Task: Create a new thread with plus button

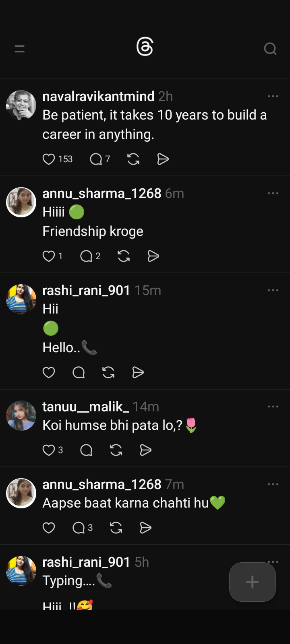Action: (252, 582)
